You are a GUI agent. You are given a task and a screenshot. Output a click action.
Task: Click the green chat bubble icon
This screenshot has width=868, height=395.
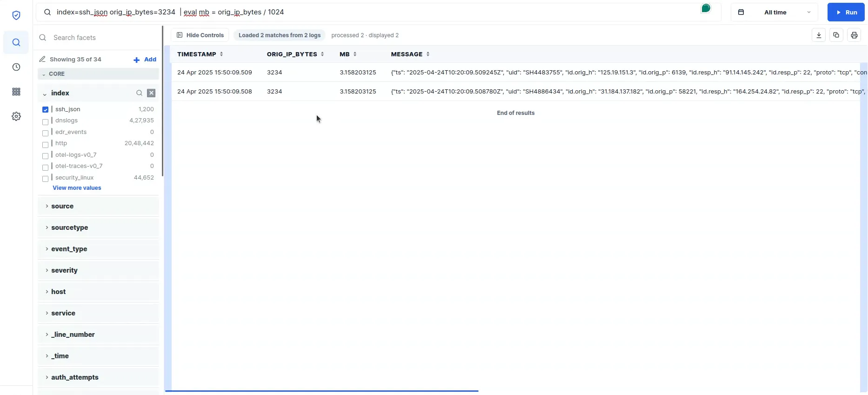click(x=706, y=8)
